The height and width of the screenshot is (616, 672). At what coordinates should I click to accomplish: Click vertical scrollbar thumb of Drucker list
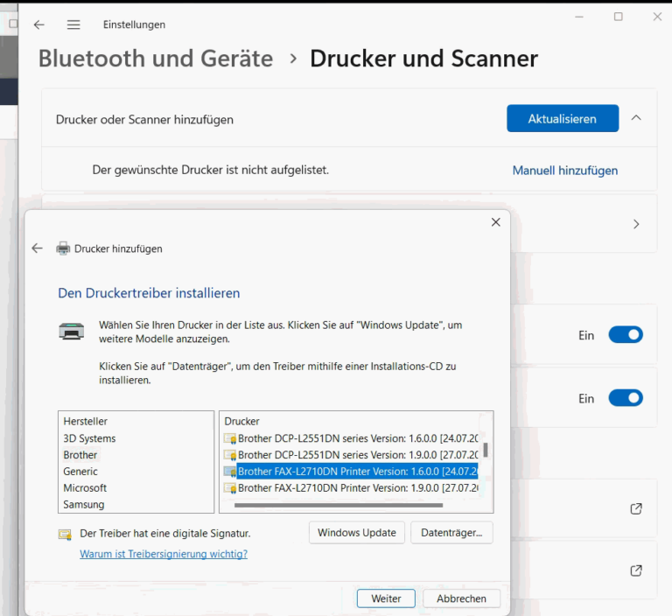486,450
